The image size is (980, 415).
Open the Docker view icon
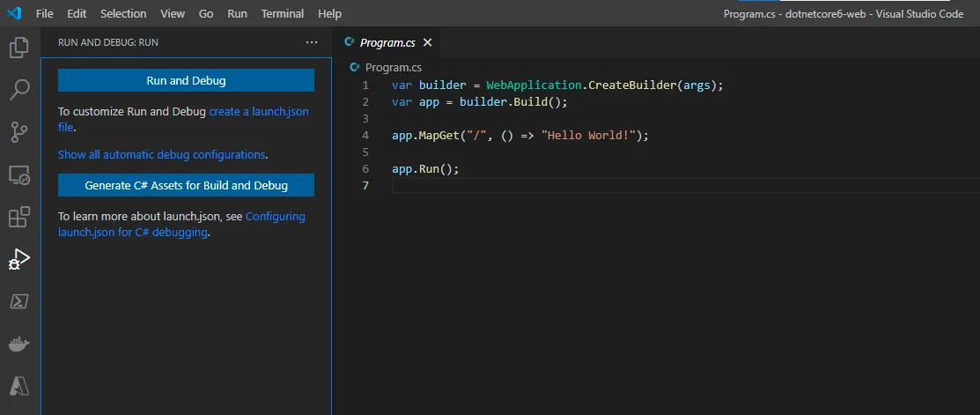pyautogui.click(x=19, y=344)
